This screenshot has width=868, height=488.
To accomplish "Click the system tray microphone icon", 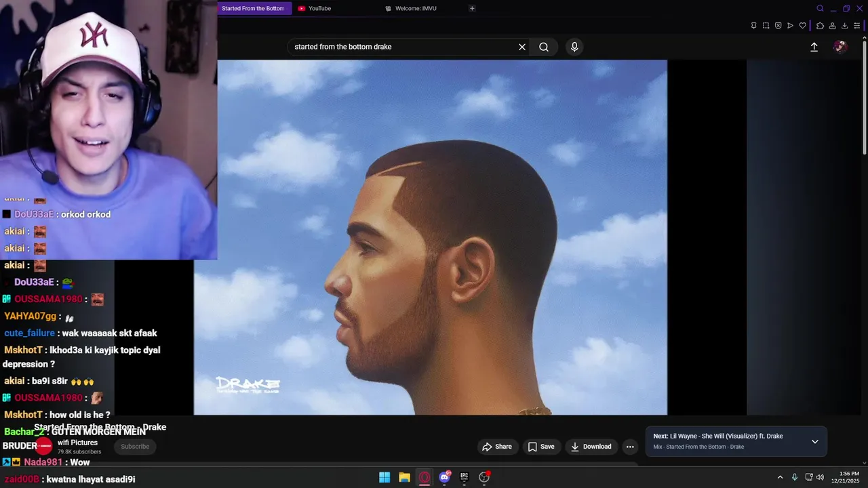I will pos(795,477).
